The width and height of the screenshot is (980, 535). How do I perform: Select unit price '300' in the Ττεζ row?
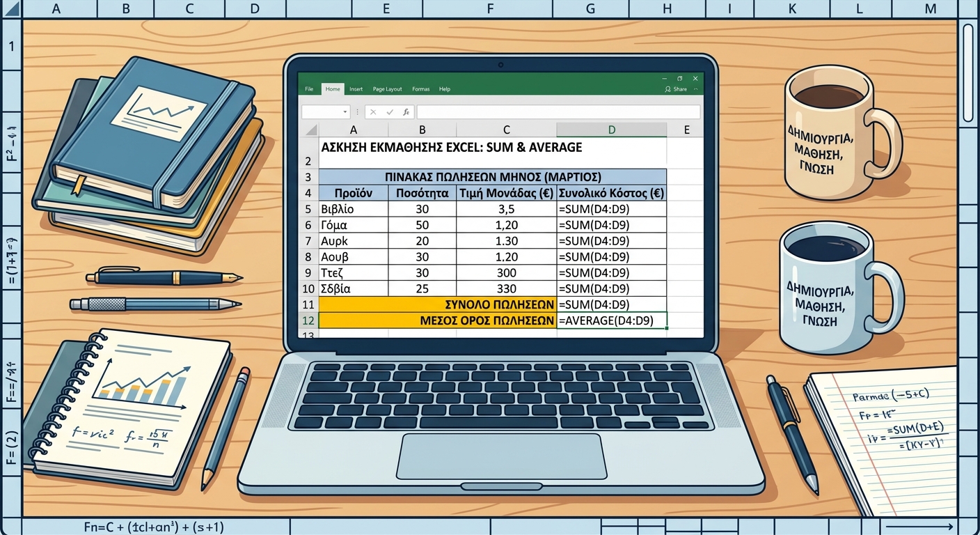507,272
